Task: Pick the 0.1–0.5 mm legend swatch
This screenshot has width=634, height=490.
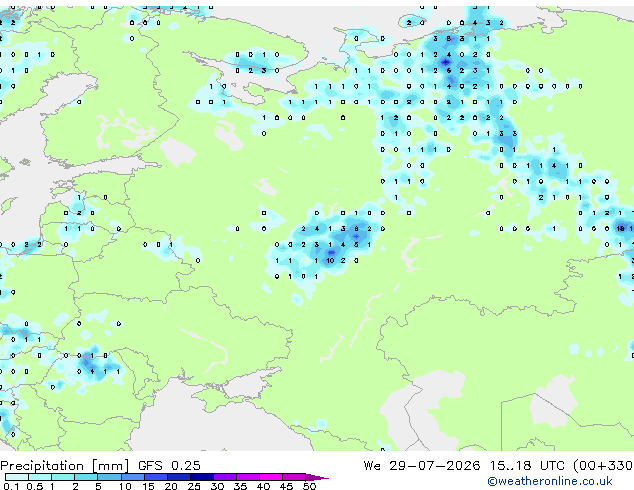Action: click(17, 477)
